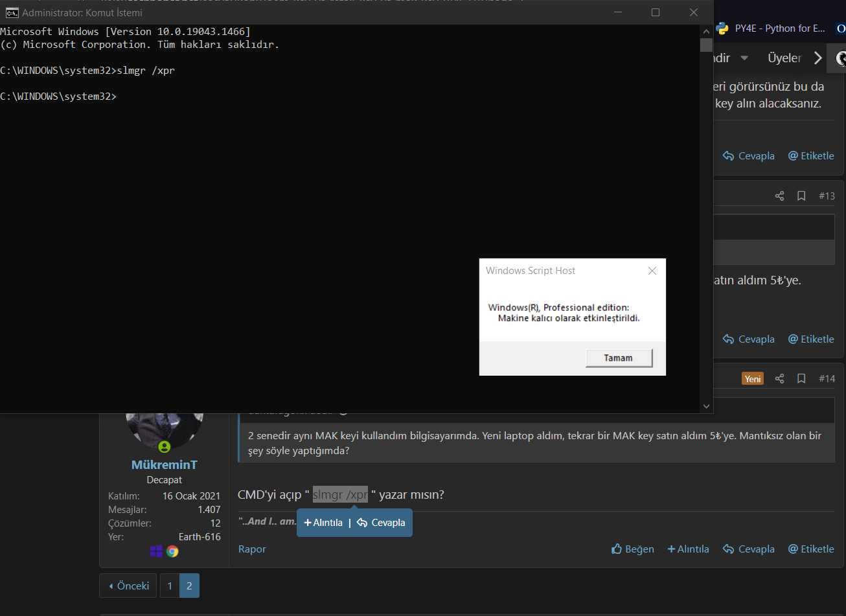Screen dimensions: 846x616
Task: Click Etiketle in the post #14 action bar
Action: pos(811,549)
